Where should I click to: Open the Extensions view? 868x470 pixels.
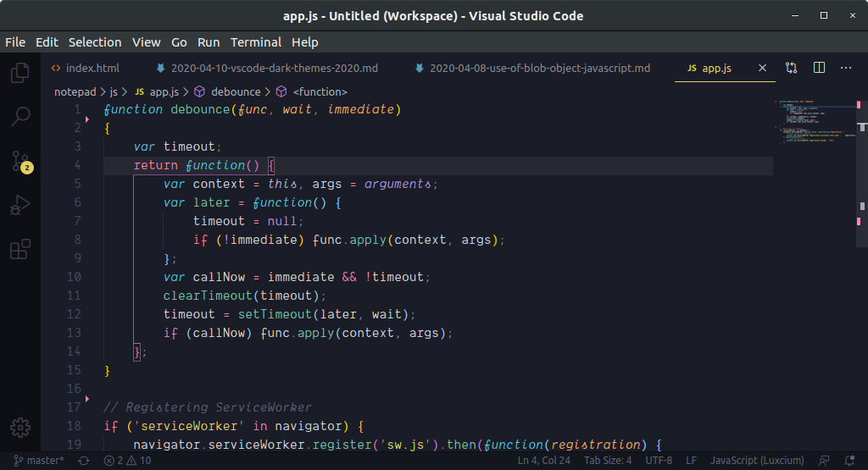tap(20, 249)
